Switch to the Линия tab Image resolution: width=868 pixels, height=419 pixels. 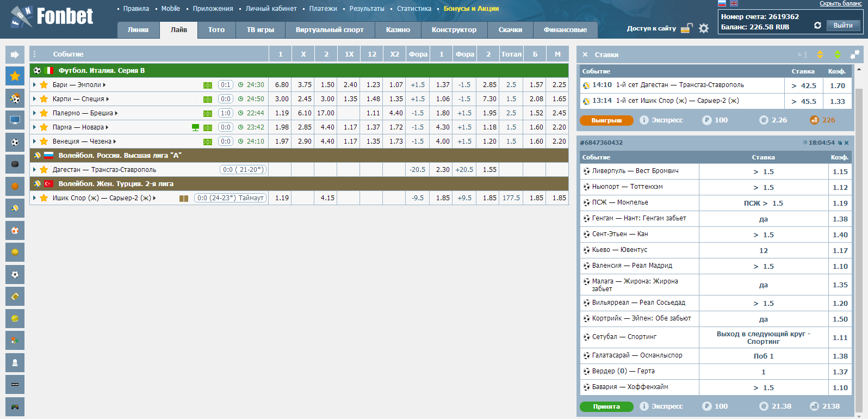pos(138,30)
